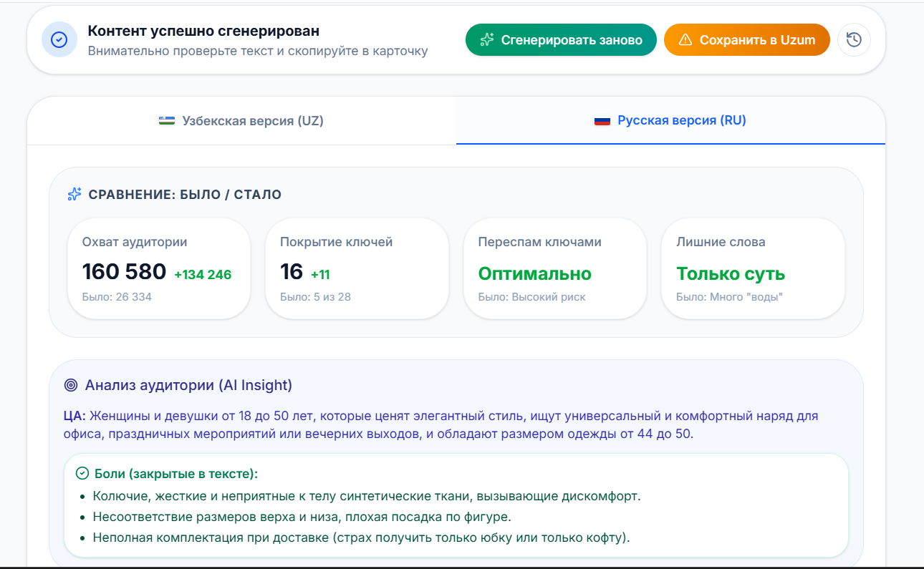Screen dimensions: 924x569
Task: Click the bullet about Несоответствие размеров
Action: (302, 517)
